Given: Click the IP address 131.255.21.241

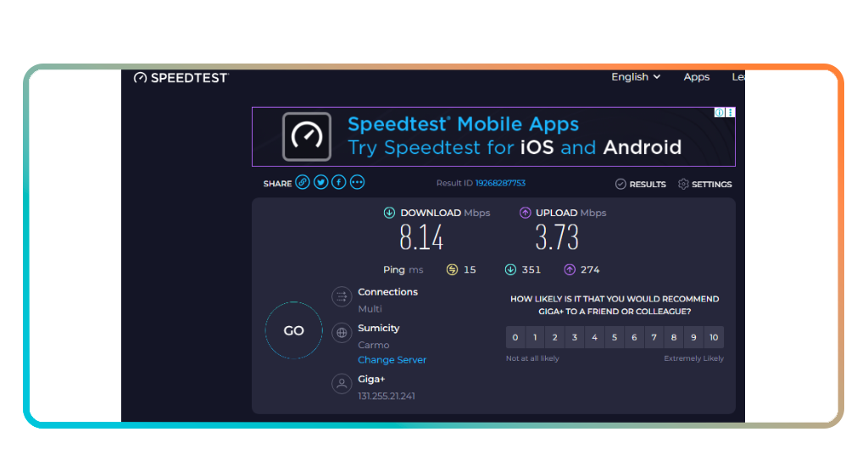Looking at the screenshot, I should point(387,396).
